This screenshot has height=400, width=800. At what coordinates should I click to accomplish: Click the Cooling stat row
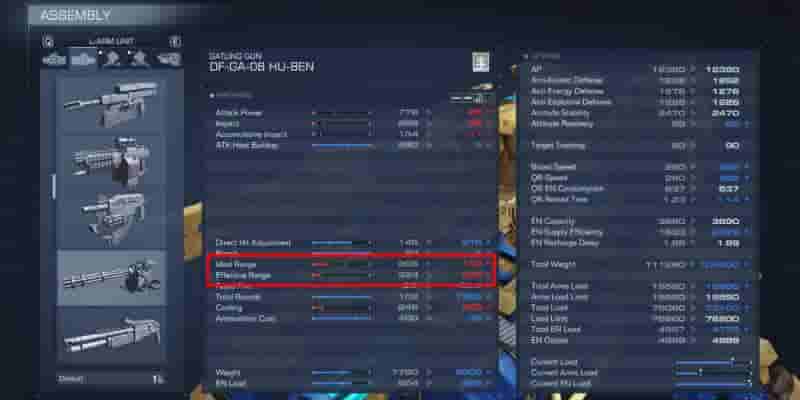pyautogui.click(x=352, y=308)
